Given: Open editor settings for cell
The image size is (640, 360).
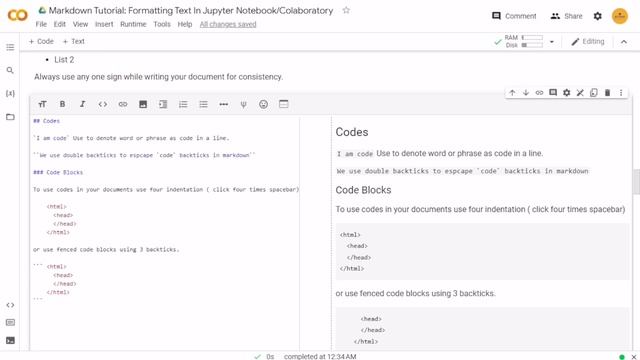Looking at the screenshot, I should tap(567, 93).
